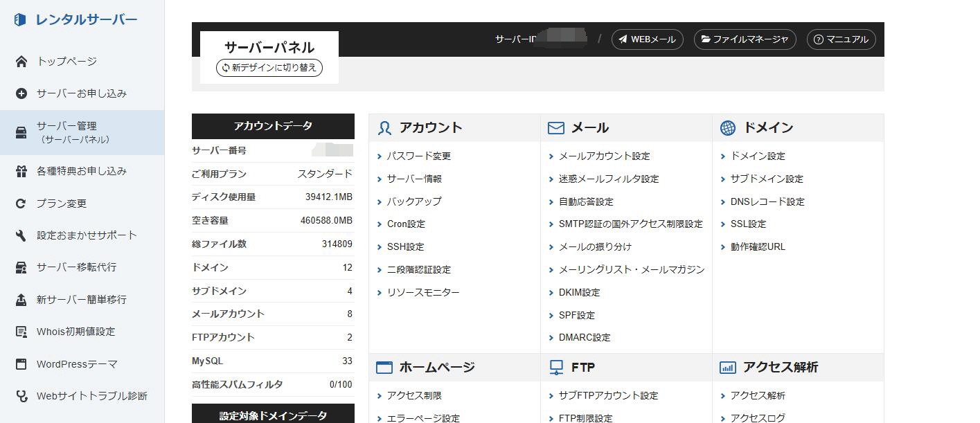The image size is (980, 423).
Task: Open SSH設定 link
Action: pos(405,247)
